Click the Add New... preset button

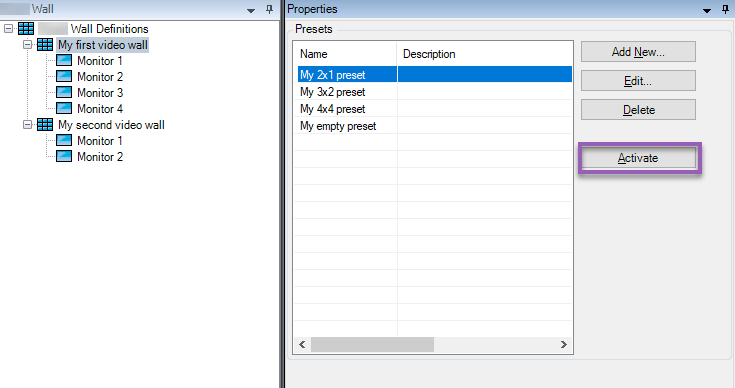tap(638, 52)
